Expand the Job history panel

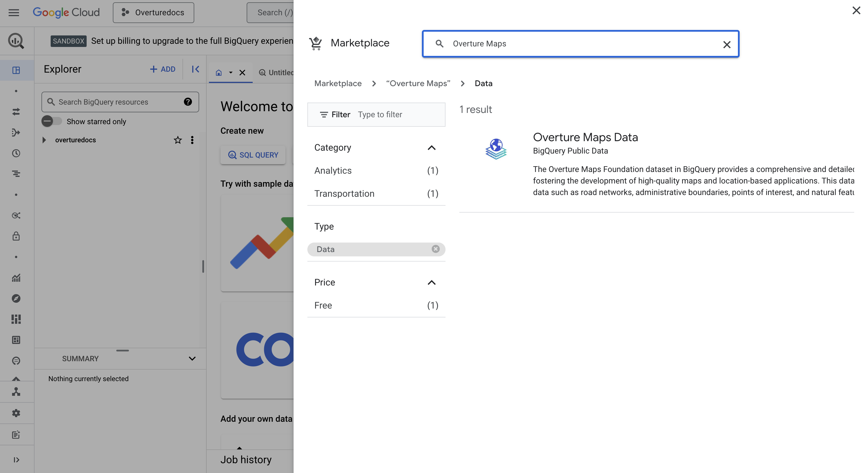(246, 459)
